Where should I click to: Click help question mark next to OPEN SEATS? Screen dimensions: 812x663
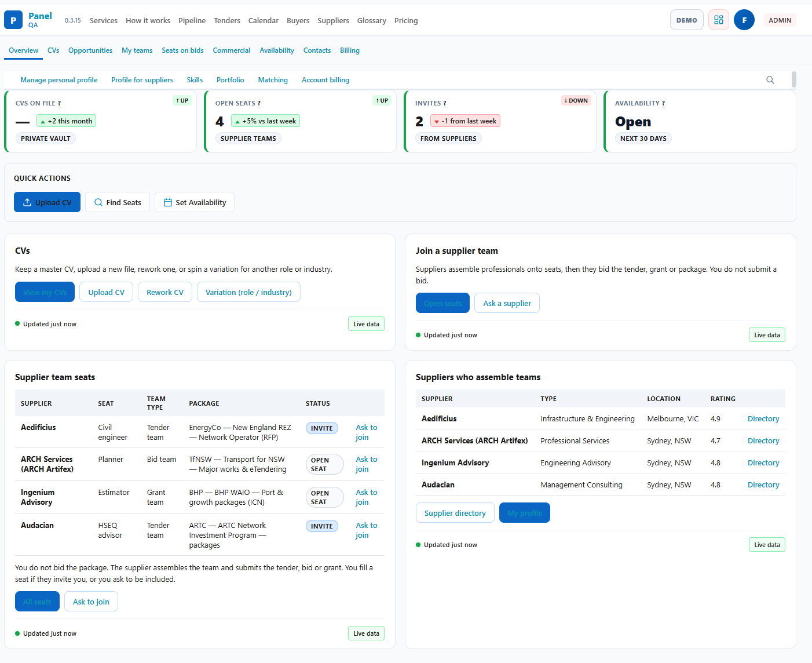tap(259, 103)
